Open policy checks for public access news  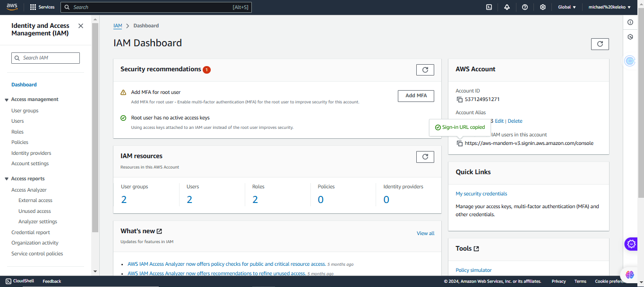(x=227, y=264)
